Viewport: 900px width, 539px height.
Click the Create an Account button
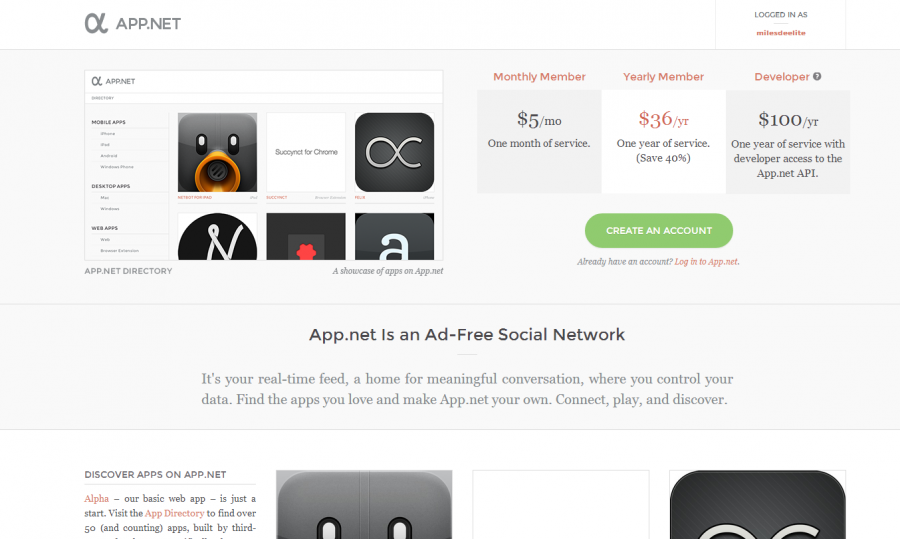click(x=659, y=231)
